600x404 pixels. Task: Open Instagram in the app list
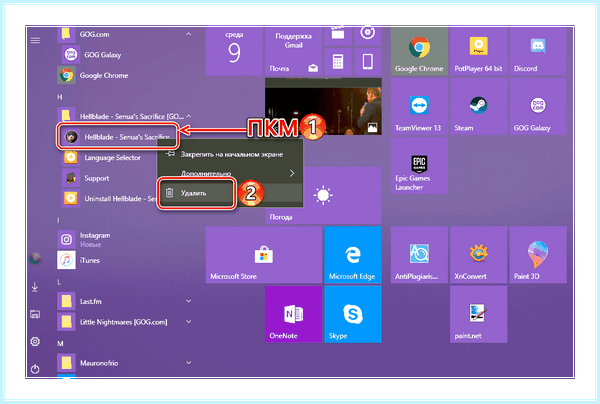pyautogui.click(x=124, y=239)
